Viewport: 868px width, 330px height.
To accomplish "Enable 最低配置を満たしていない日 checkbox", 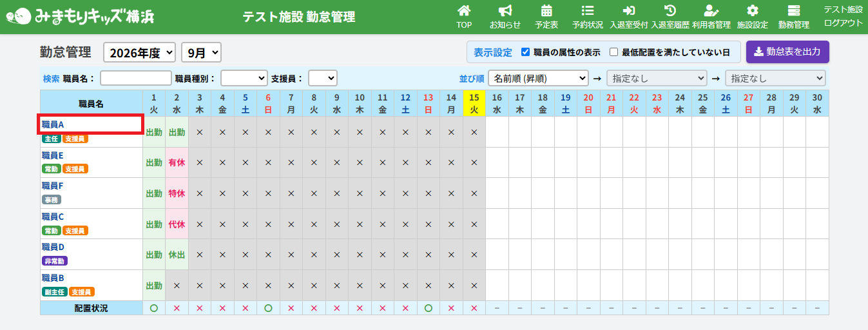I will pyautogui.click(x=613, y=52).
